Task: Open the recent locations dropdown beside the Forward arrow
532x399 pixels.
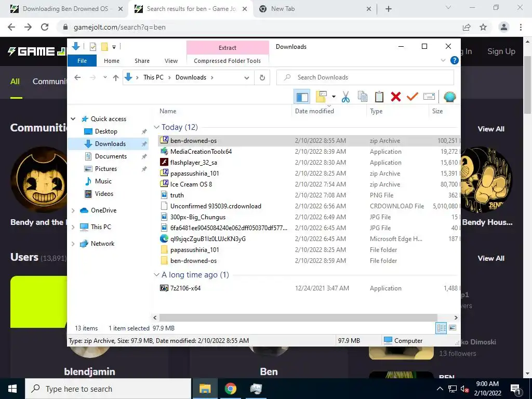Action: 105,77
